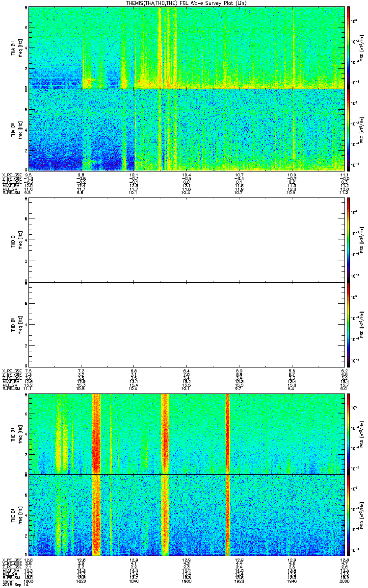Click the 'hhmm' time axis label

[7, 581]
